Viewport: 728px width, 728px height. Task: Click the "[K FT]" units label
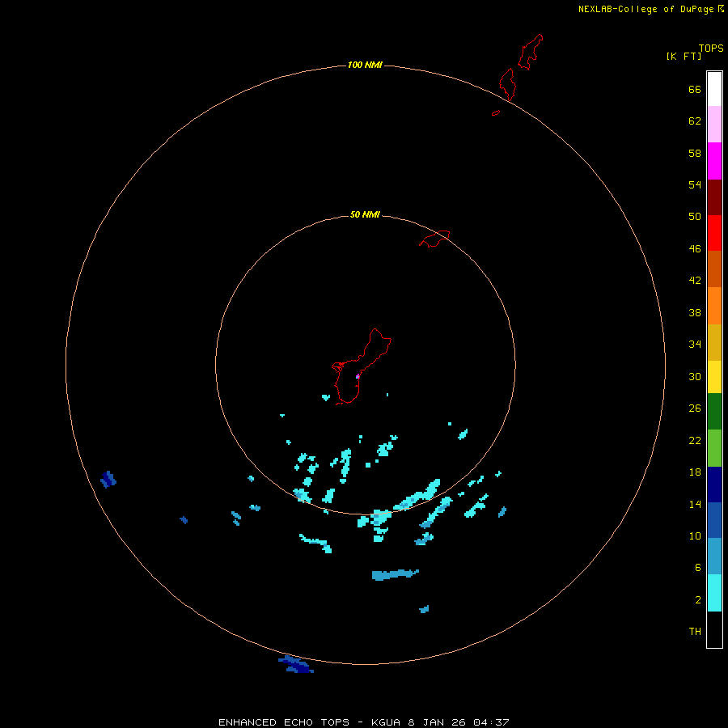tap(684, 56)
